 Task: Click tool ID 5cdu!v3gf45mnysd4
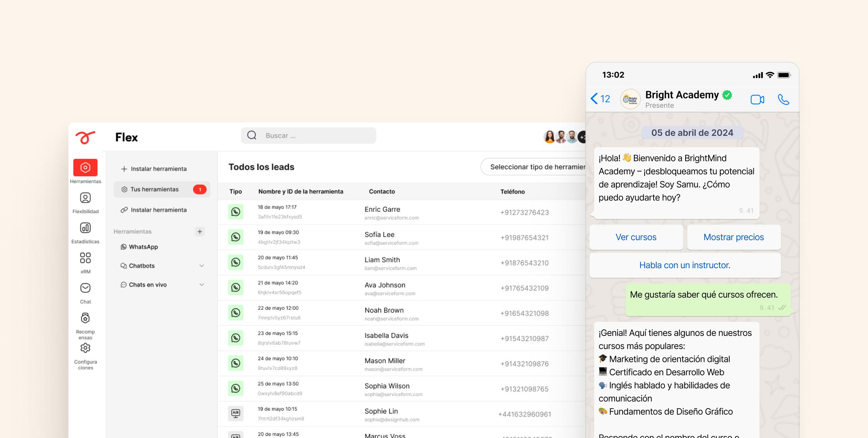point(281,267)
